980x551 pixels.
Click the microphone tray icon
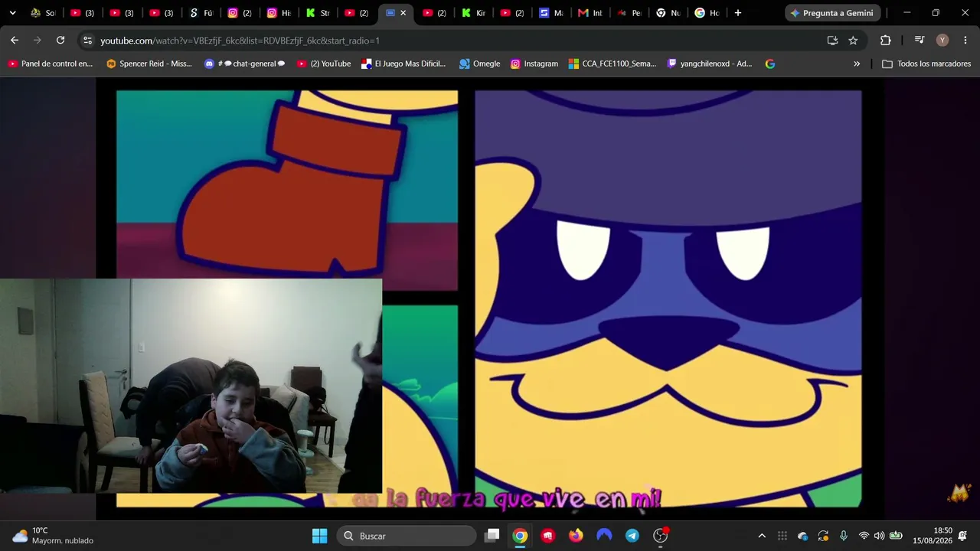pos(844,536)
